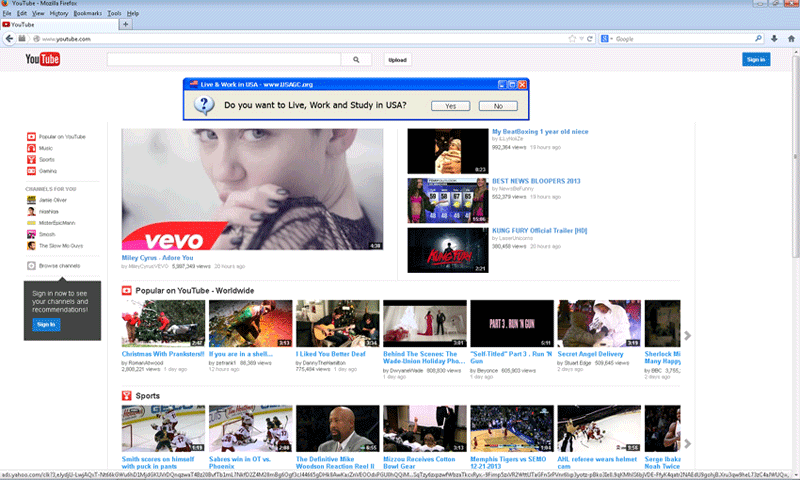Open the Gaming category icon
This screenshot has height=480, width=800.
click(x=32, y=171)
